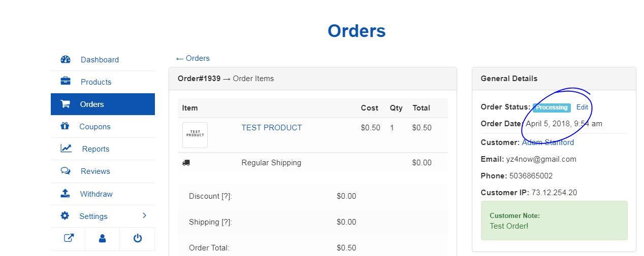Edit the order status
Screen dimensions: 644x256
click(582, 107)
